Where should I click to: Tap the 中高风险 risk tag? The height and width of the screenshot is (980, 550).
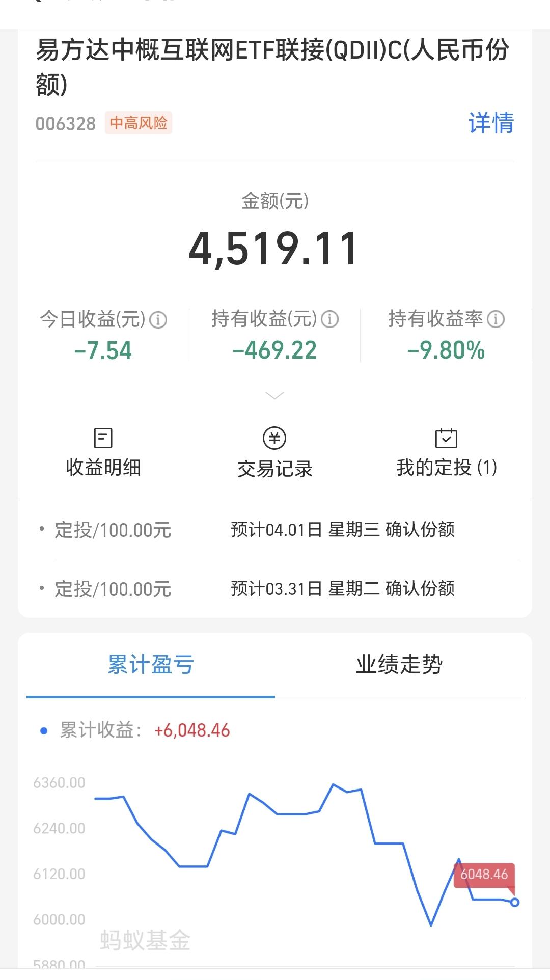tap(139, 123)
